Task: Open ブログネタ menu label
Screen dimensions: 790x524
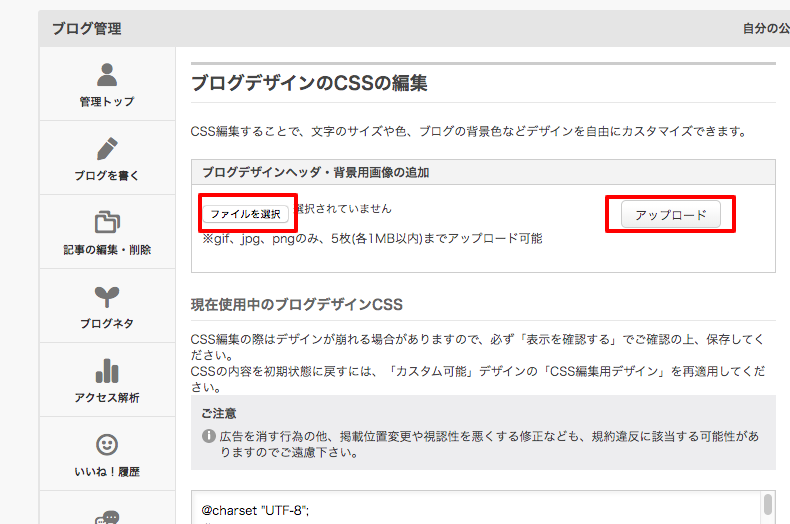Action: 107,323
